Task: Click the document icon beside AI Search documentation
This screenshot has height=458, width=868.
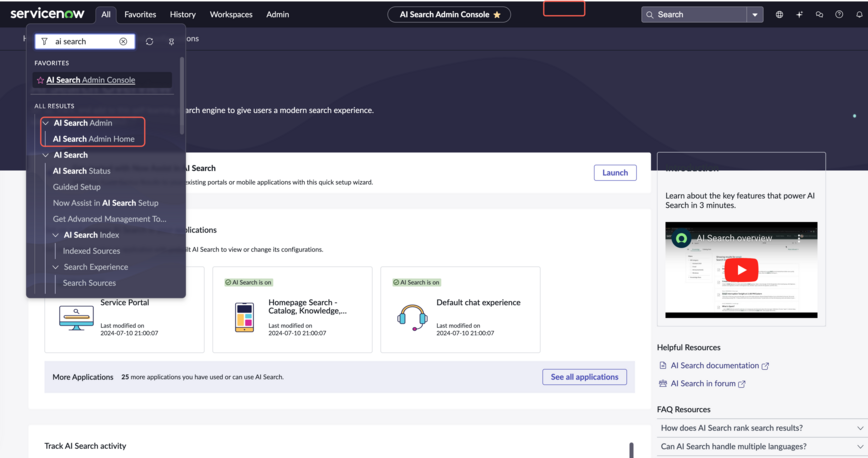Action: pos(663,366)
